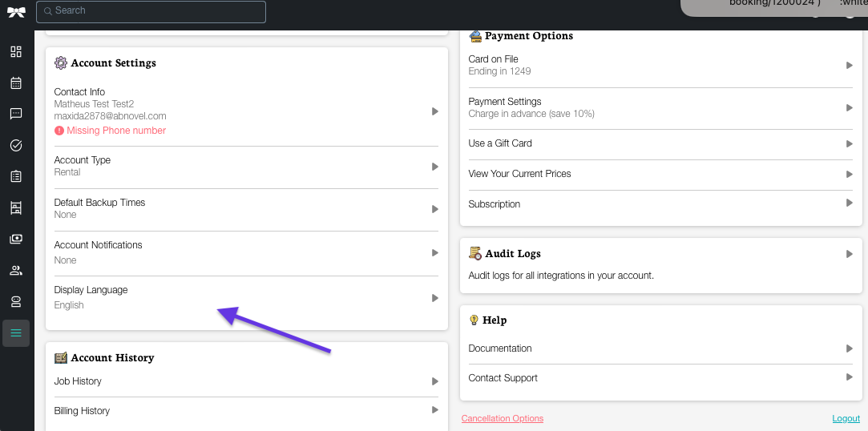The width and height of the screenshot is (868, 431).
Task: Select the highlighted hamburger menu icon
Action: (16, 333)
